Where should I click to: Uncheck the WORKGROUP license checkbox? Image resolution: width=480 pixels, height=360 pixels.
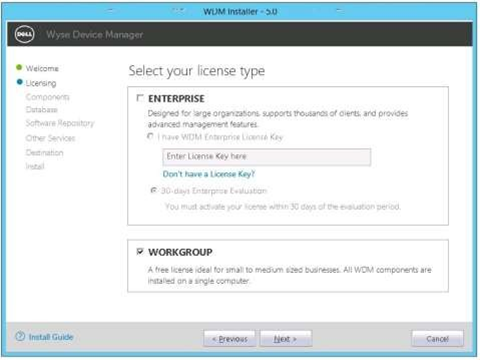coord(140,251)
